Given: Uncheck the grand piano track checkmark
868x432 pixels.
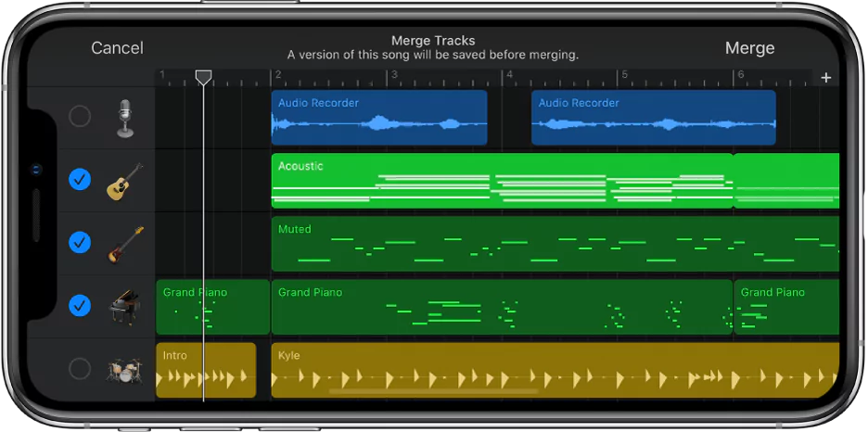Looking at the screenshot, I should tap(80, 305).
